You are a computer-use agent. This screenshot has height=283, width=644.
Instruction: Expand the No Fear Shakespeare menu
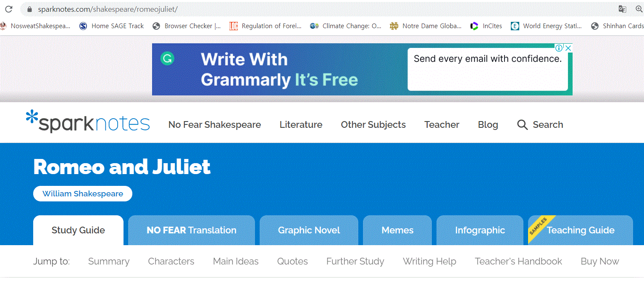click(x=215, y=125)
